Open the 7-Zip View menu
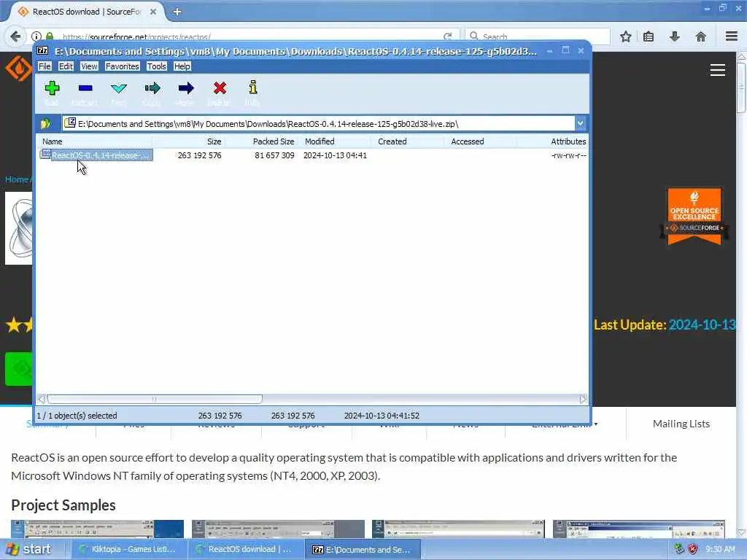The height and width of the screenshot is (560, 747). pos(88,66)
